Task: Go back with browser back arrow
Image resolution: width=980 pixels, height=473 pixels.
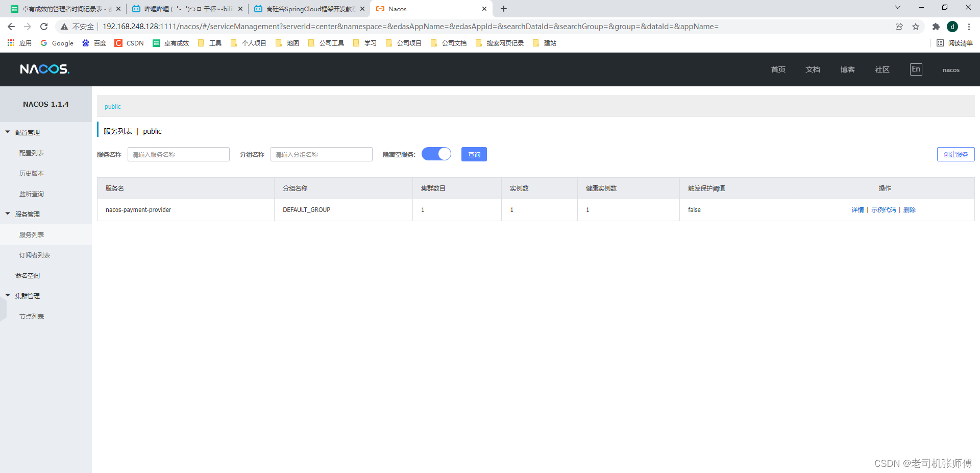Action: coord(11,27)
